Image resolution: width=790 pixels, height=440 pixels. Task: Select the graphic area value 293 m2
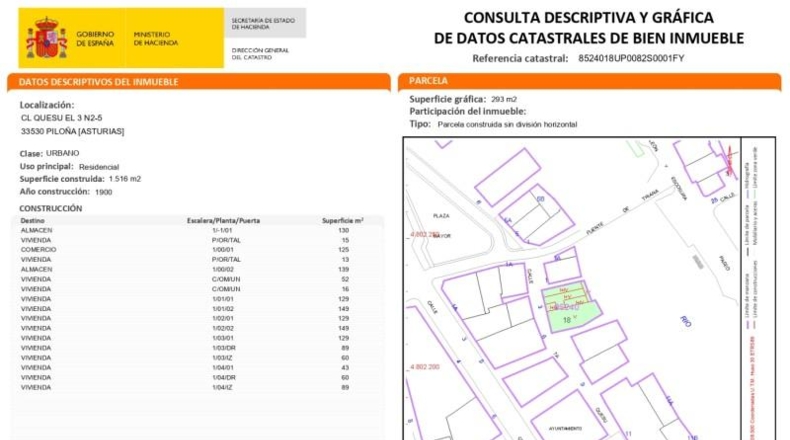pyautogui.click(x=504, y=99)
